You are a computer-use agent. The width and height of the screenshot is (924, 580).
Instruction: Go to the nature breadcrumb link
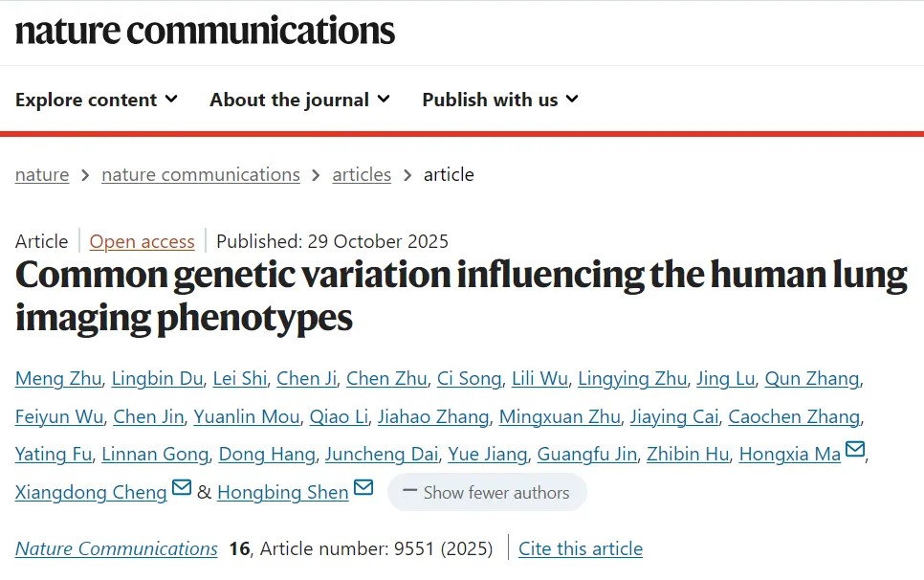tap(42, 174)
